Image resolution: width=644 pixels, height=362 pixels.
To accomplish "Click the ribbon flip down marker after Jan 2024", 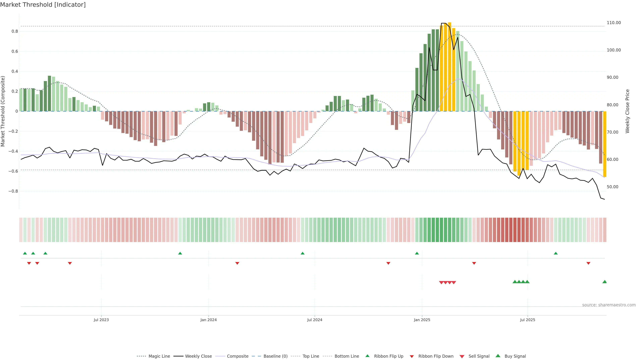I will click(237, 263).
